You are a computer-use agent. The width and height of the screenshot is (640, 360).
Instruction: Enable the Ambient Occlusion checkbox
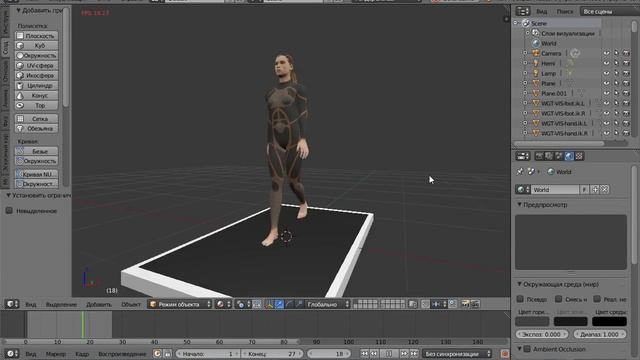click(527, 349)
